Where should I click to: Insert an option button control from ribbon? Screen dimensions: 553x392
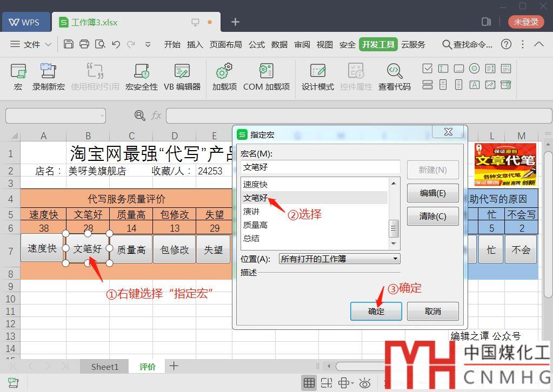(475, 69)
